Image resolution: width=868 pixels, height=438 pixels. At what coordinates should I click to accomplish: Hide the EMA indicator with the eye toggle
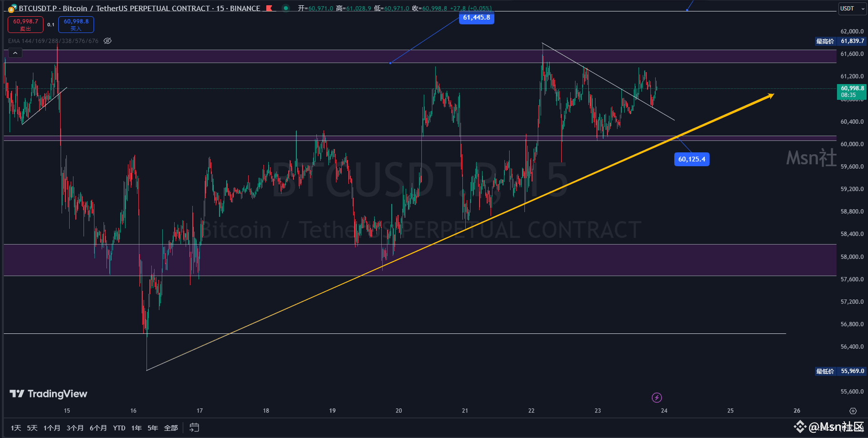pyautogui.click(x=107, y=41)
